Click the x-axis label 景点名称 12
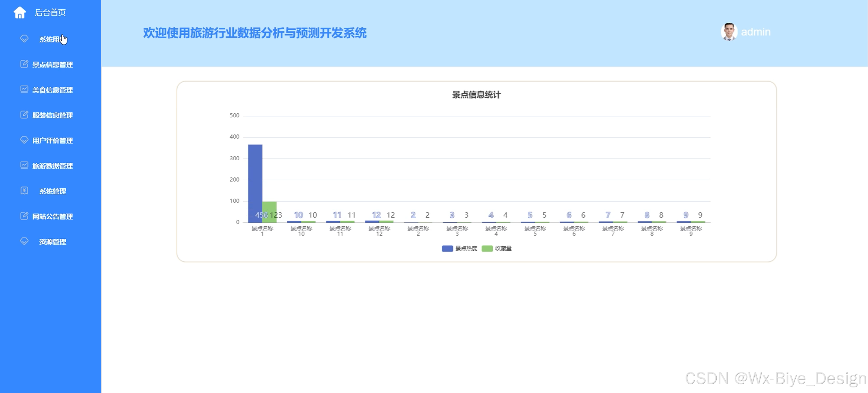 click(x=379, y=231)
